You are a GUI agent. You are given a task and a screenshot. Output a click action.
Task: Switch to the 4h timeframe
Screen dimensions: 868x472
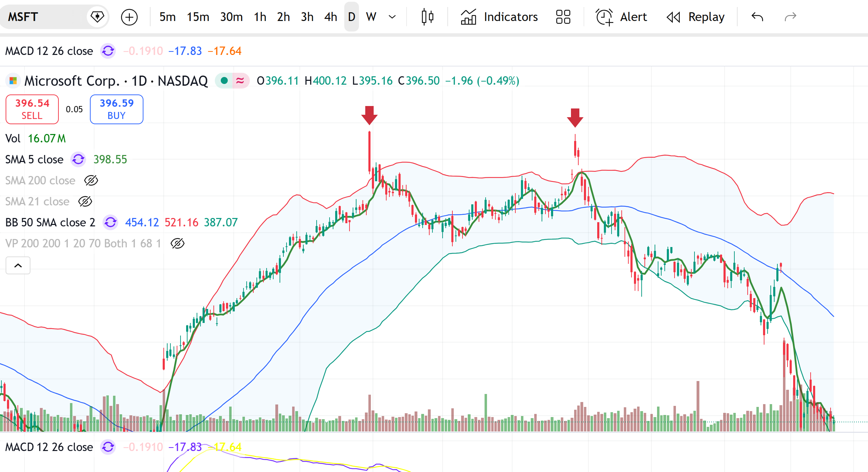(x=330, y=17)
